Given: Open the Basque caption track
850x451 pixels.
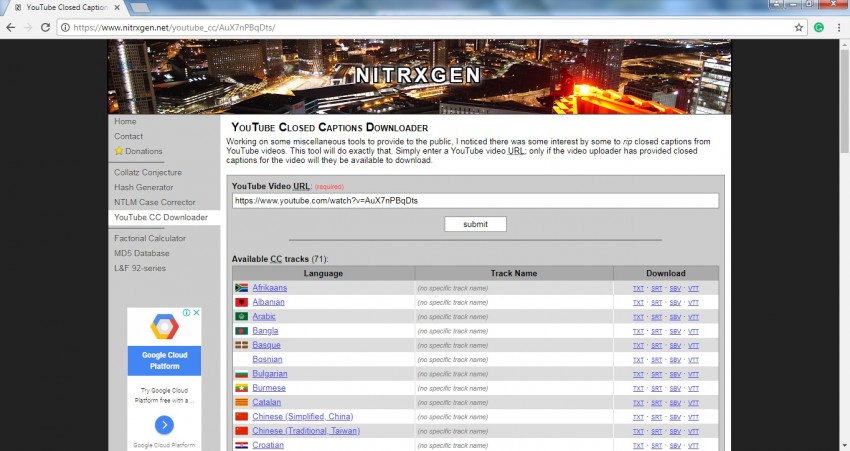Looking at the screenshot, I should [266, 345].
